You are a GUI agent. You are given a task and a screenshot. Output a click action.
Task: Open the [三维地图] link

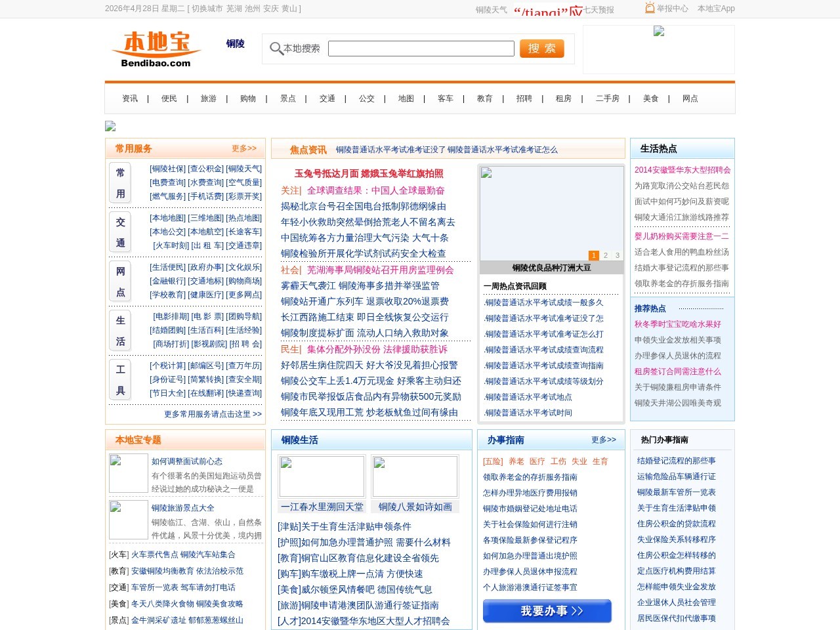[x=206, y=218]
